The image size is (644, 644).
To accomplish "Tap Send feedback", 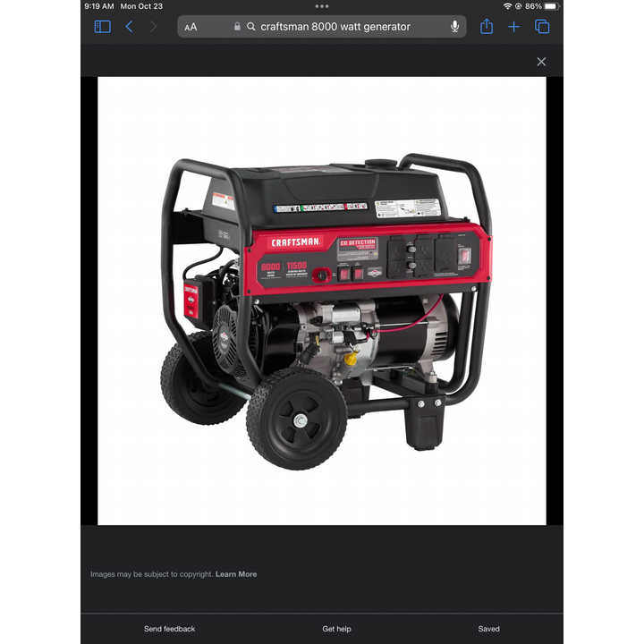I will click(x=169, y=629).
